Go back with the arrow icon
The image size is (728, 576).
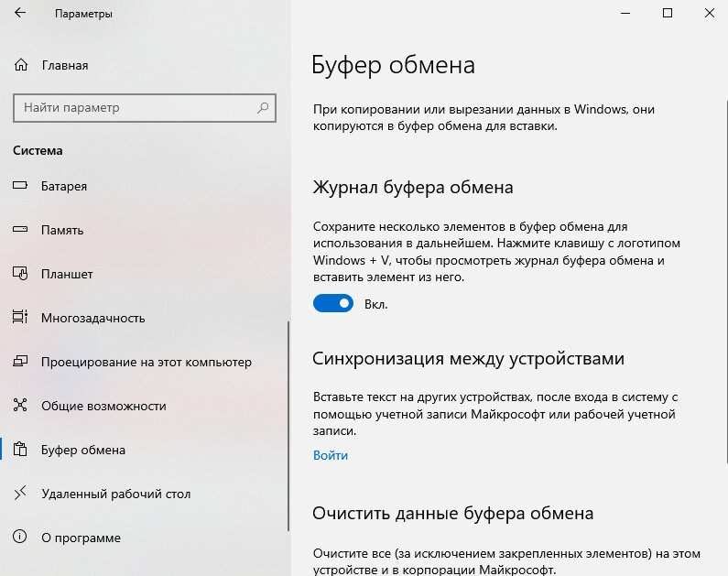(x=20, y=13)
